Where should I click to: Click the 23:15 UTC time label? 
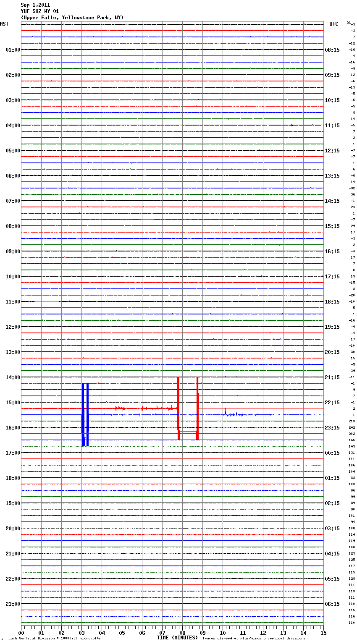point(332,427)
